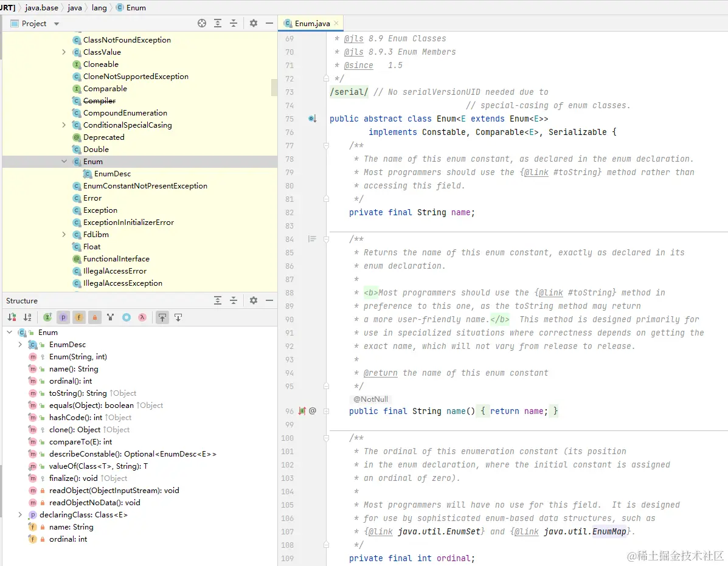Click Project tree vertical scrollbar thumb

274,87
